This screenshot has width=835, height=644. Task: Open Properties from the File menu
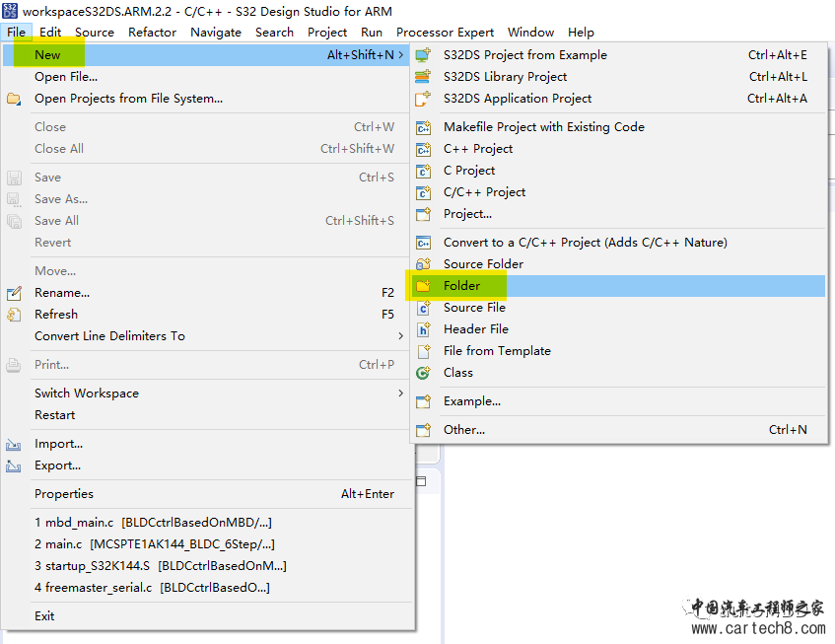(x=208, y=494)
